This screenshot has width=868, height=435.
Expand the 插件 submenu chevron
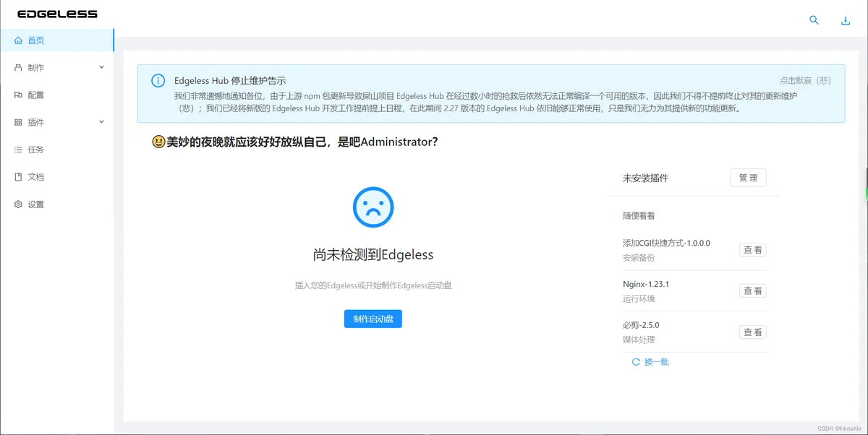click(101, 122)
